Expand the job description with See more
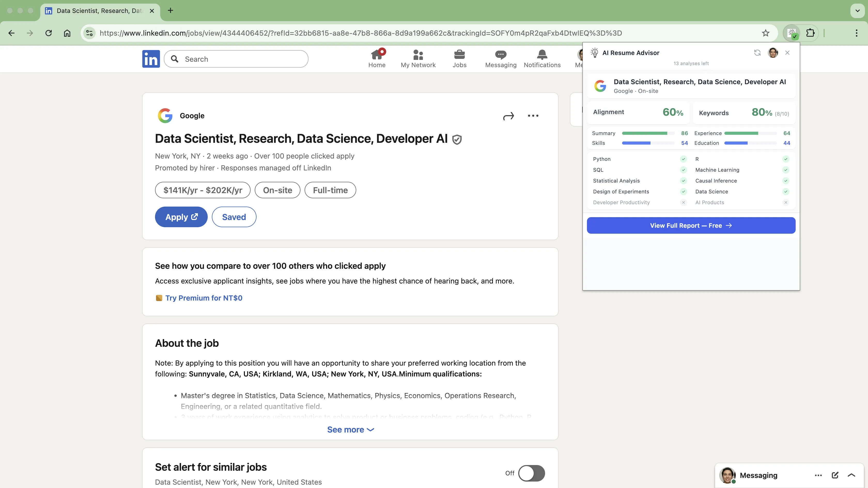Image resolution: width=868 pixels, height=488 pixels. tap(351, 429)
